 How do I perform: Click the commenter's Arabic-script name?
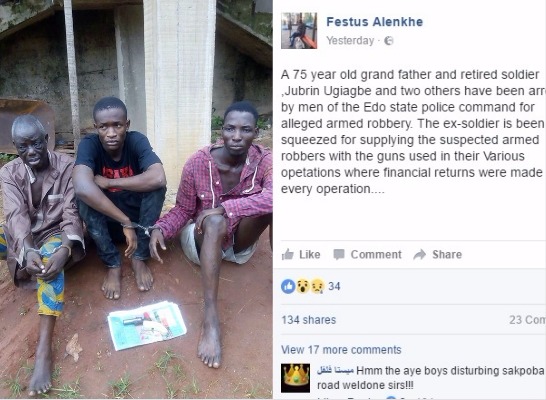[x=335, y=371]
